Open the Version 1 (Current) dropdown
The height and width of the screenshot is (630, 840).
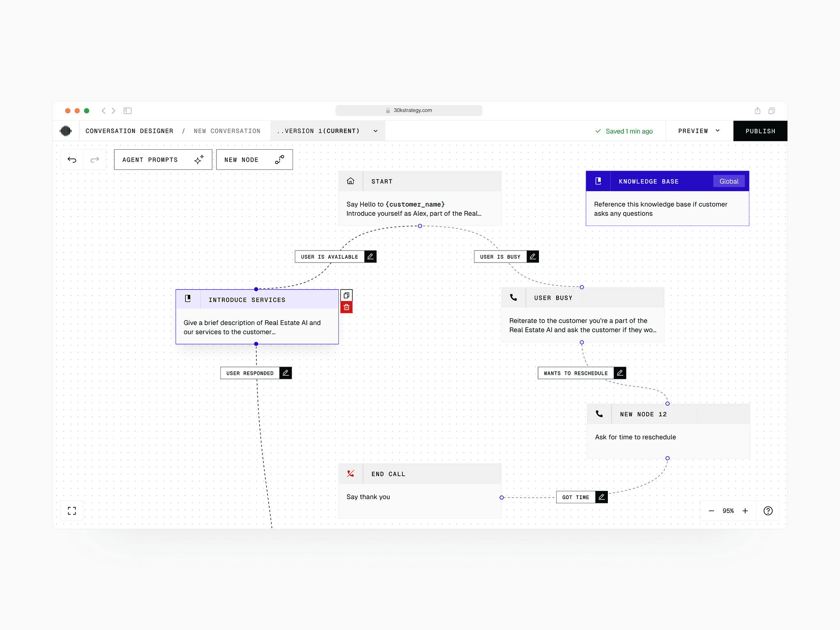click(327, 131)
